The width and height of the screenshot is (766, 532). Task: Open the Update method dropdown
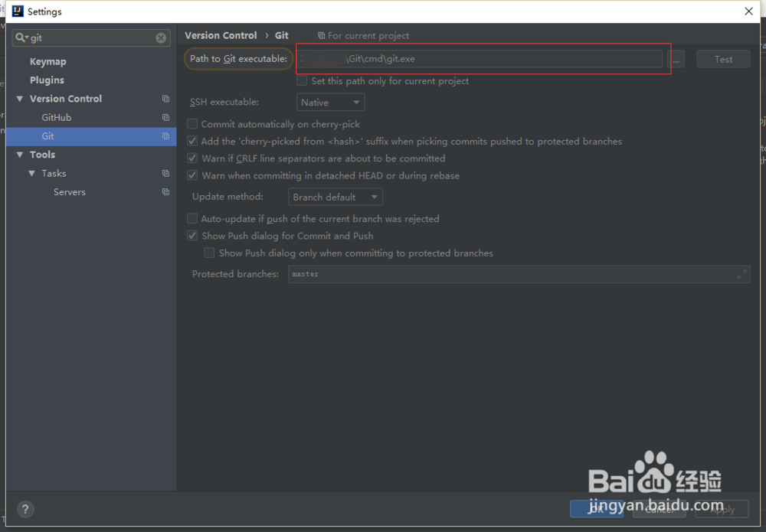click(336, 197)
